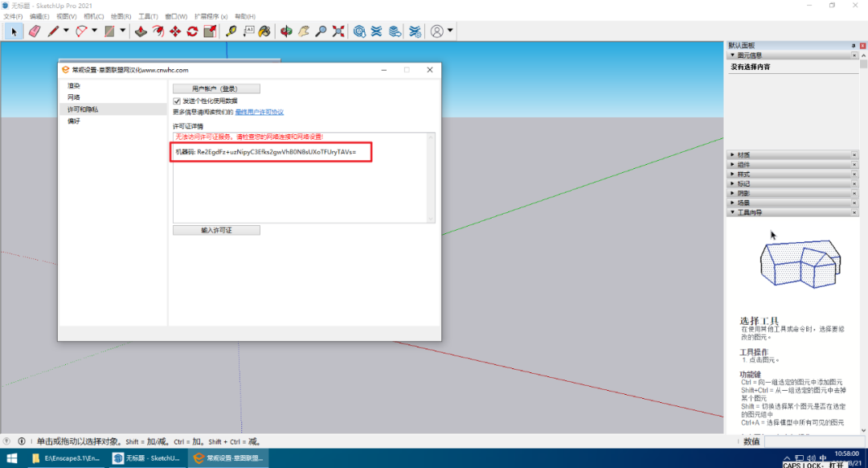Open the pencil tool dropdown arrow
868x468 pixels.
[66, 31]
